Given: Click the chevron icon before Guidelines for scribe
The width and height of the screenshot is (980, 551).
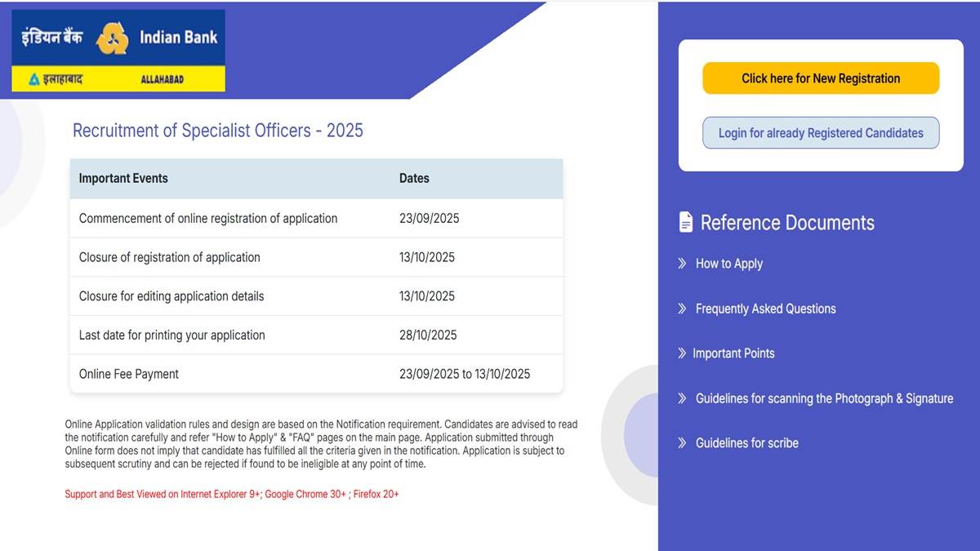Looking at the screenshot, I should [682, 443].
